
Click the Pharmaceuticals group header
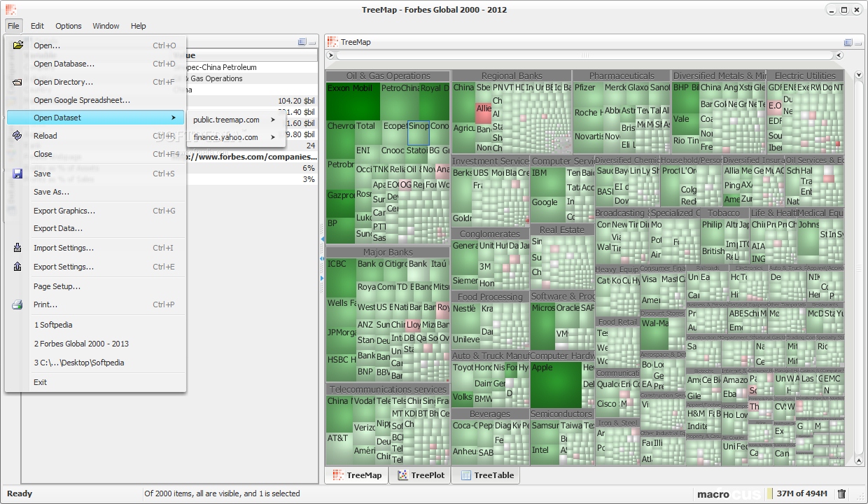coord(622,76)
